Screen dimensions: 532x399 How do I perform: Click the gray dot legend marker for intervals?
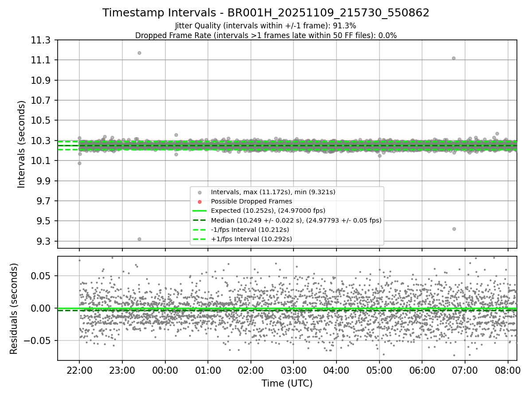tap(199, 192)
